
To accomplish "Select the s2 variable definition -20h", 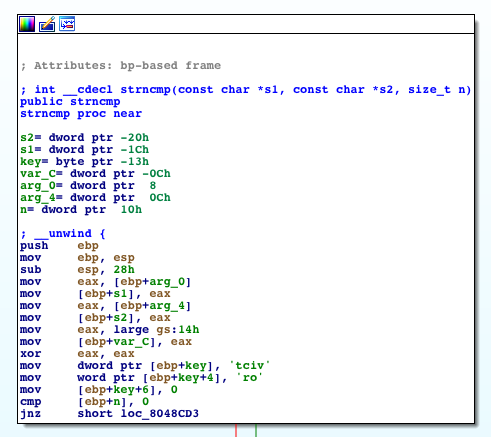I will [x=84, y=137].
